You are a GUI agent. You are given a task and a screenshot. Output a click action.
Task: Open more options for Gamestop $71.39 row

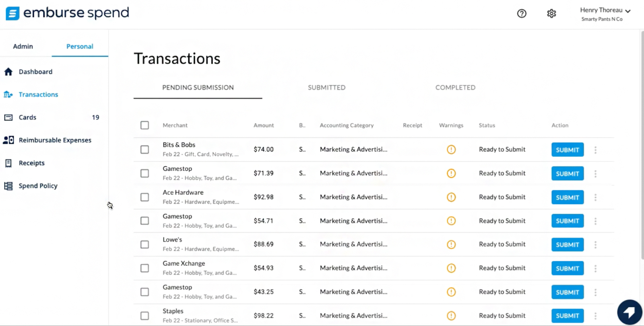coord(595,174)
